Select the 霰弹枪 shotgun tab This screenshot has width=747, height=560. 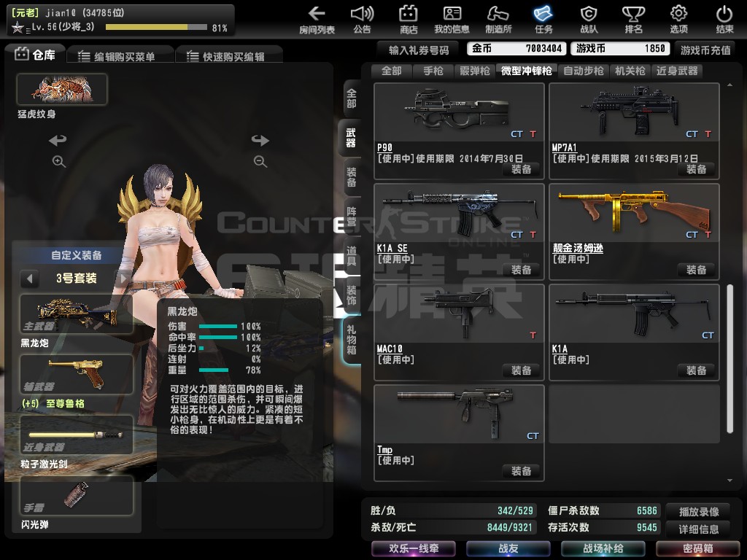(x=474, y=71)
